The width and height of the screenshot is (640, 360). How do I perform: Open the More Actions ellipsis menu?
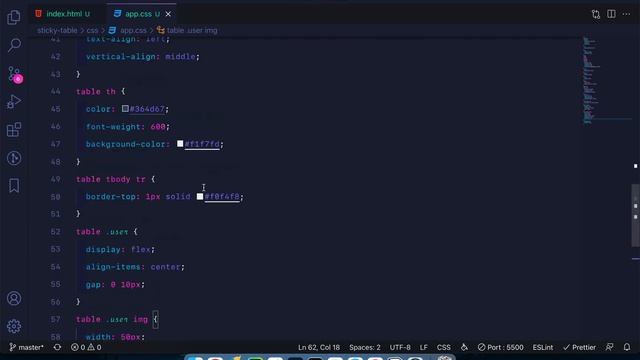pos(626,14)
